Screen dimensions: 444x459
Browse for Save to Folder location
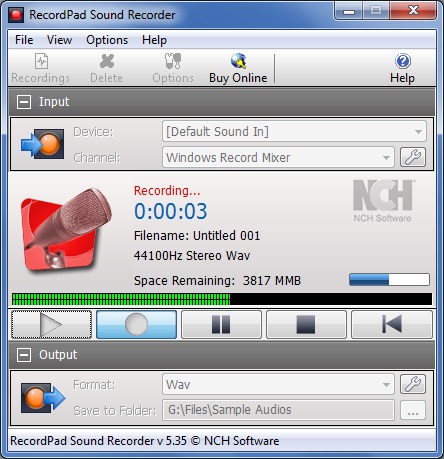coord(413,410)
